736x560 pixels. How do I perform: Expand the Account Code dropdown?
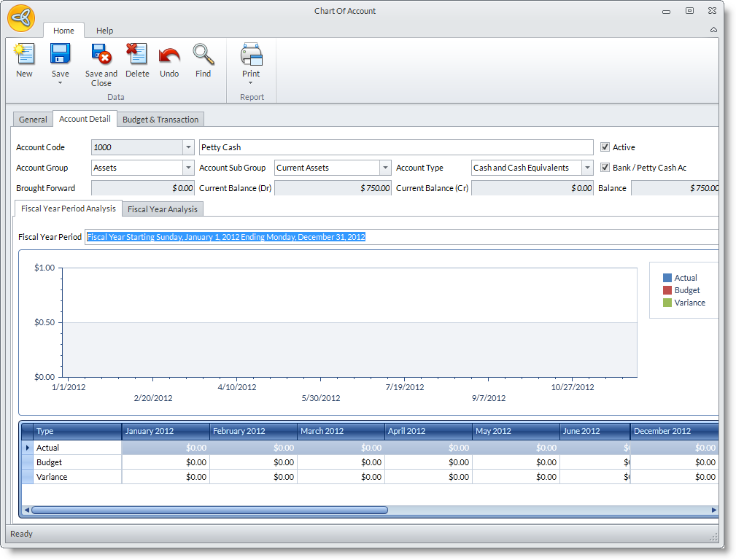[188, 147]
